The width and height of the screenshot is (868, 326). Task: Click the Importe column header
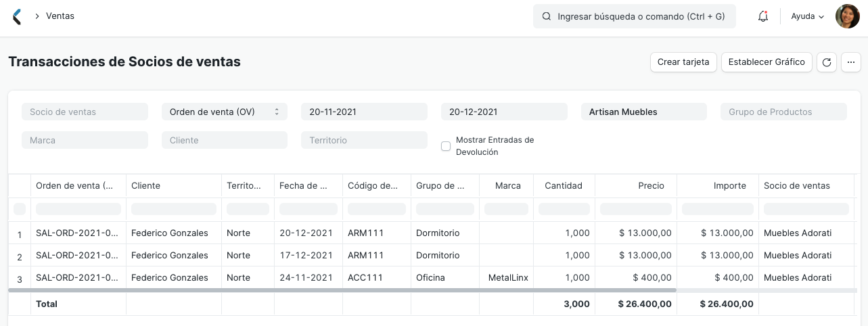[717, 185]
